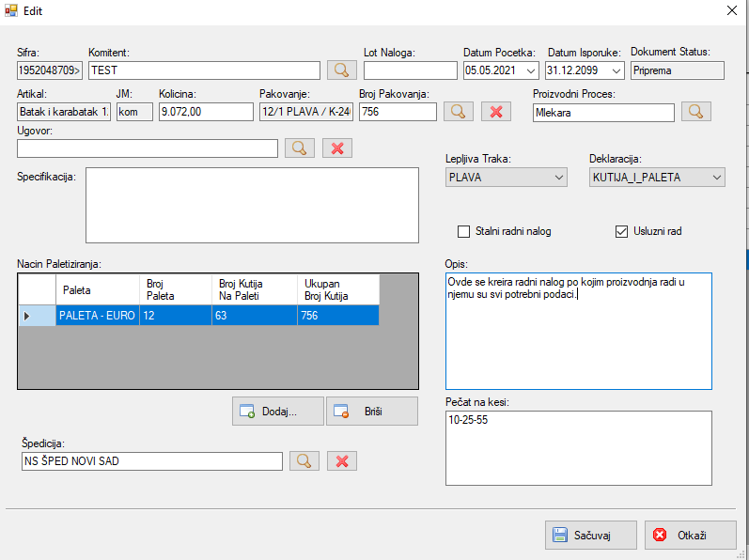Open Proizvodni Proces search lookup
The height and width of the screenshot is (560, 749).
point(696,112)
